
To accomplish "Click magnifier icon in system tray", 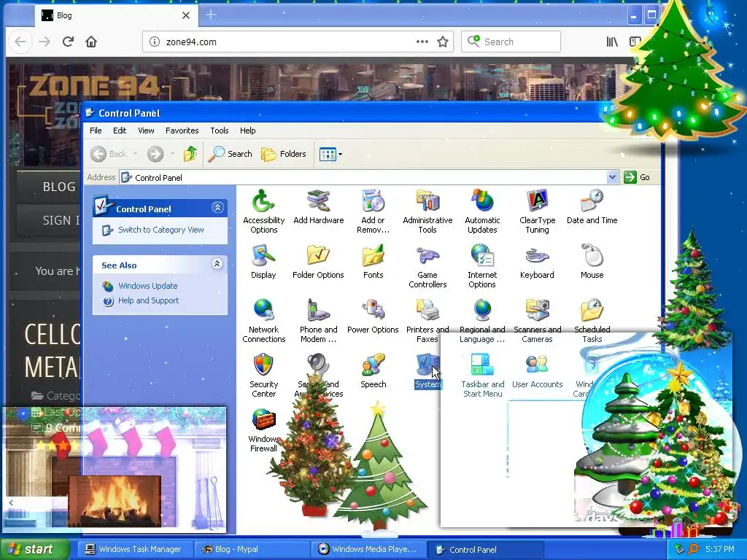I will point(693,549).
